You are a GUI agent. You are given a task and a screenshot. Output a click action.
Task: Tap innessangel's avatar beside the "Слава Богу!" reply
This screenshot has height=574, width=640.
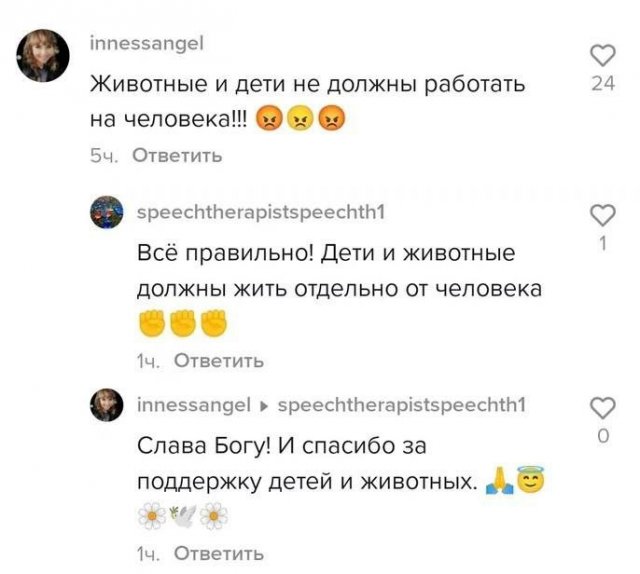point(107,405)
